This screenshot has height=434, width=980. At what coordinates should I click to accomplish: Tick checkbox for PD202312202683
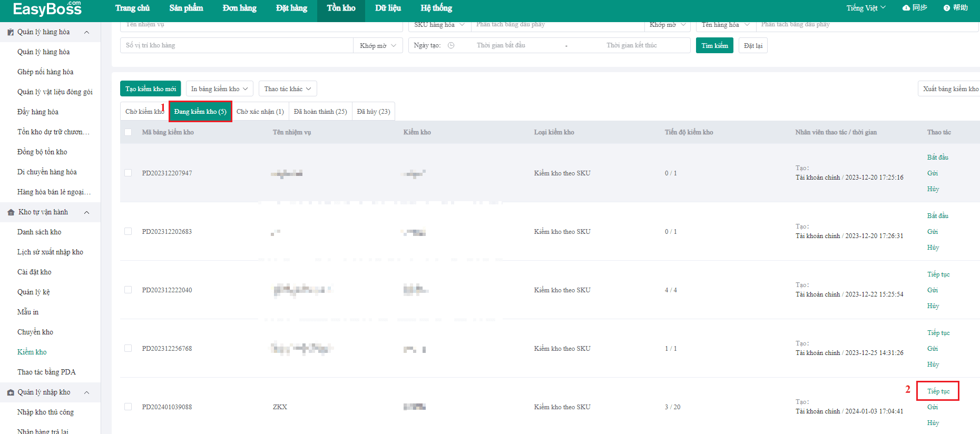click(128, 231)
